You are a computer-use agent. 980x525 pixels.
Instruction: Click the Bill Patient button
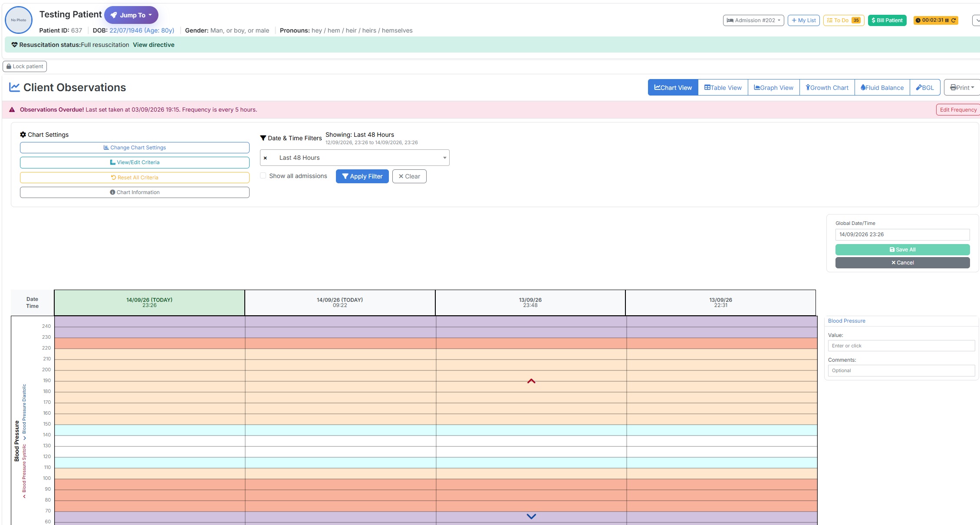pos(887,20)
